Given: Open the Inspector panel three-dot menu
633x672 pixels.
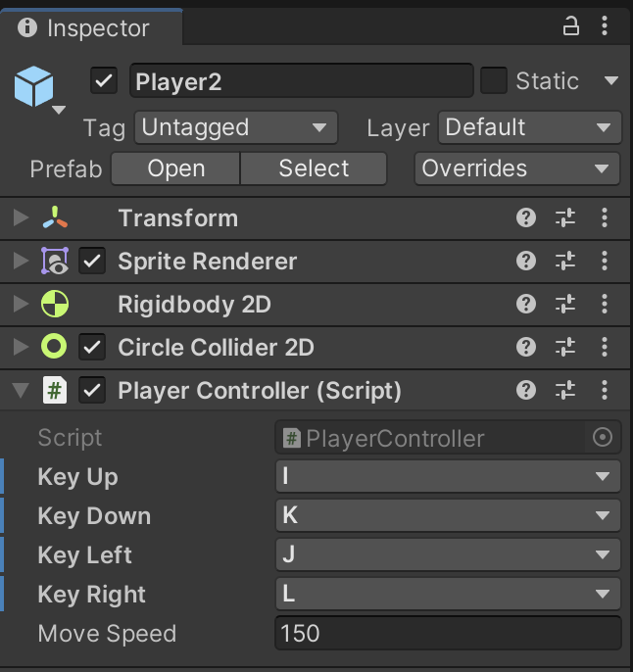Looking at the screenshot, I should (x=607, y=27).
